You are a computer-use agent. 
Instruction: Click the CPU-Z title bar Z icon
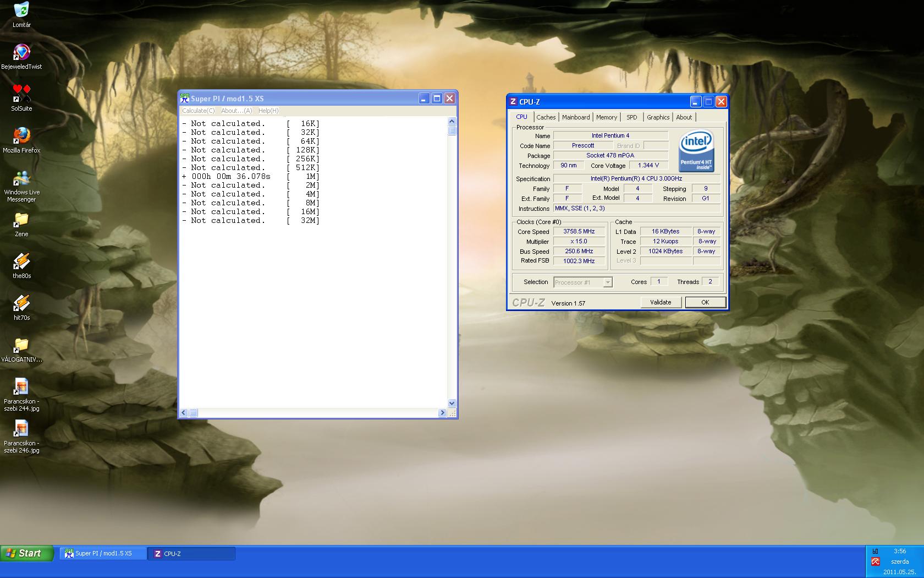pos(513,101)
